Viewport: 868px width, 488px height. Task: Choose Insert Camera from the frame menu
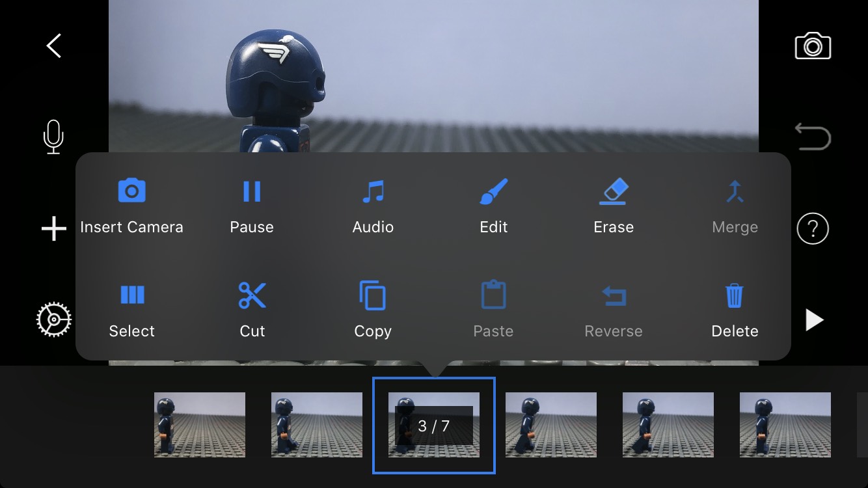[131, 207]
